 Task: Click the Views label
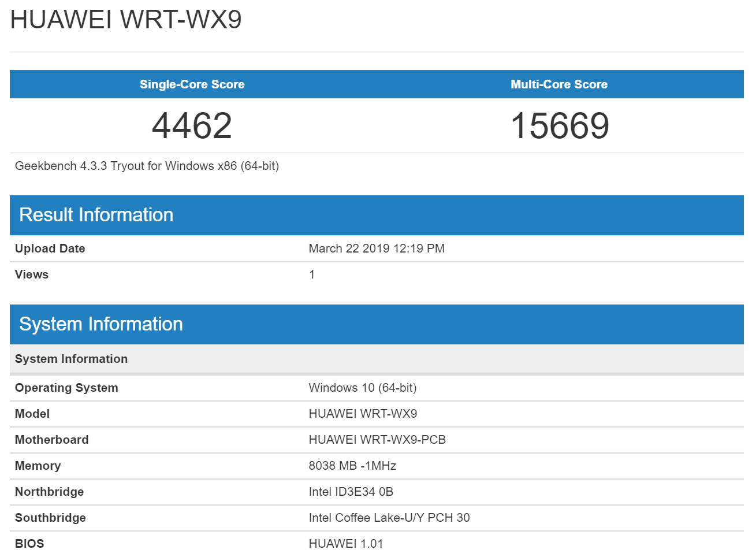pos(32,274)
